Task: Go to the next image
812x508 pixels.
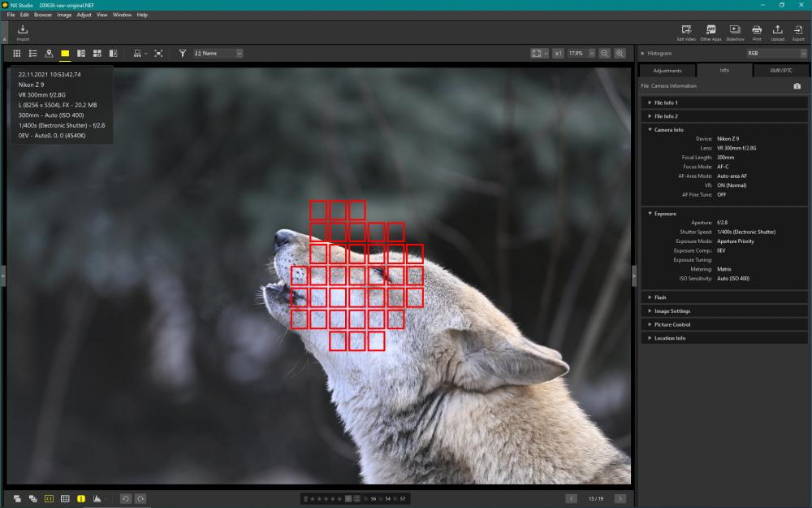Action: [x=620, y=499]
